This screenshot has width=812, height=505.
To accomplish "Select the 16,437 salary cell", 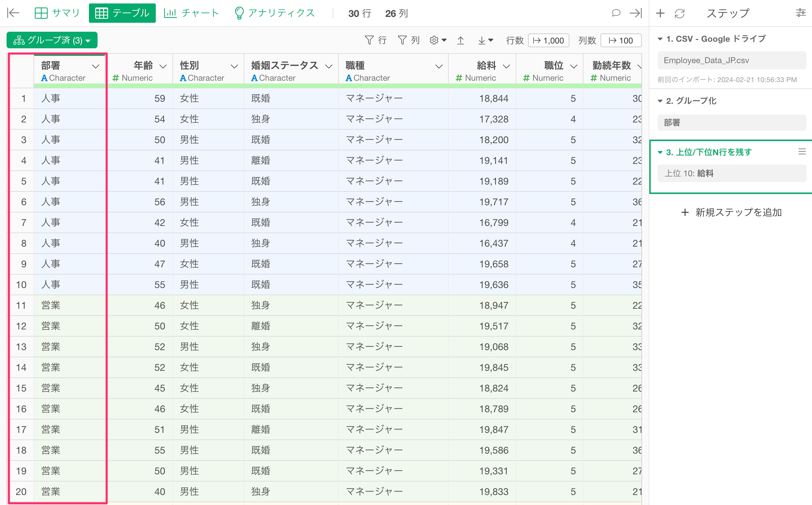I will coord(482,243).
